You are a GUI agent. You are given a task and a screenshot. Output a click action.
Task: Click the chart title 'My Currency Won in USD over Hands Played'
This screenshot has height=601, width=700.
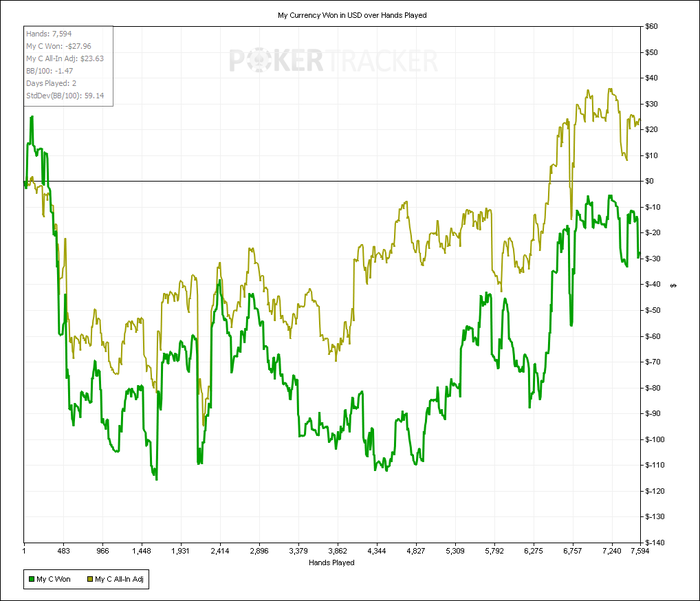point(352,15)
